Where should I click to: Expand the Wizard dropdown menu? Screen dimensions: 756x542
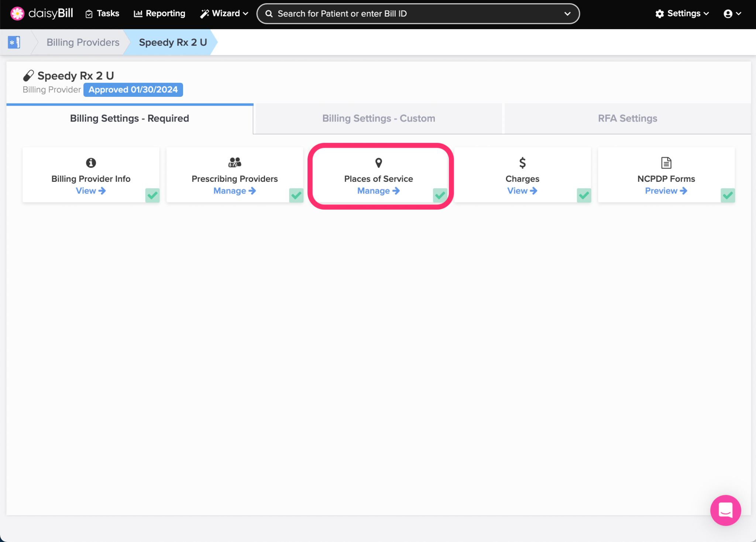coord(224,14)
